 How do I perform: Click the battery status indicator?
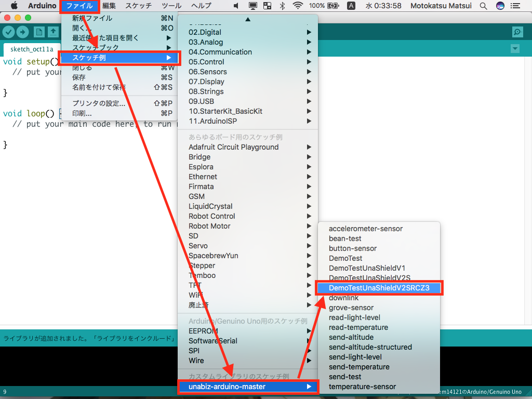pos(324,6)
